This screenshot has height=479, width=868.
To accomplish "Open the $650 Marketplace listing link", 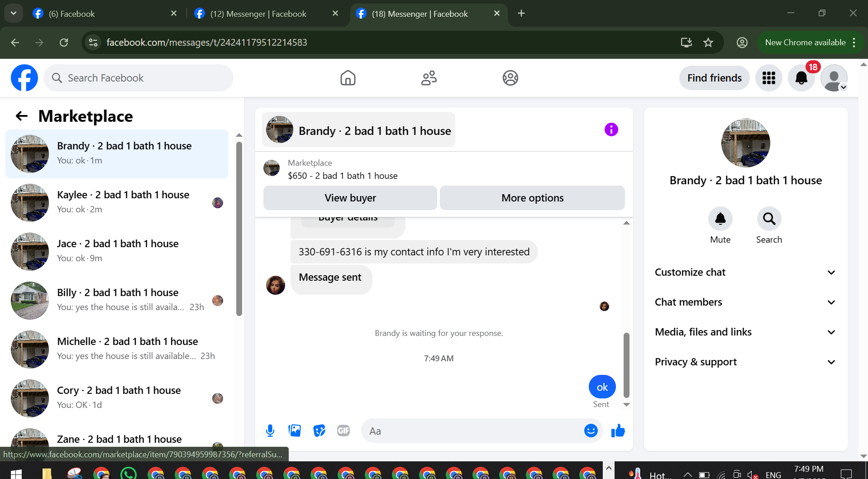I will tap(343, 176).
